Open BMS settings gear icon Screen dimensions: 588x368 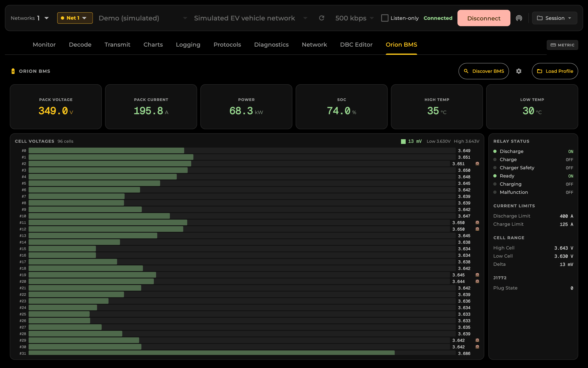coord(519,71)
